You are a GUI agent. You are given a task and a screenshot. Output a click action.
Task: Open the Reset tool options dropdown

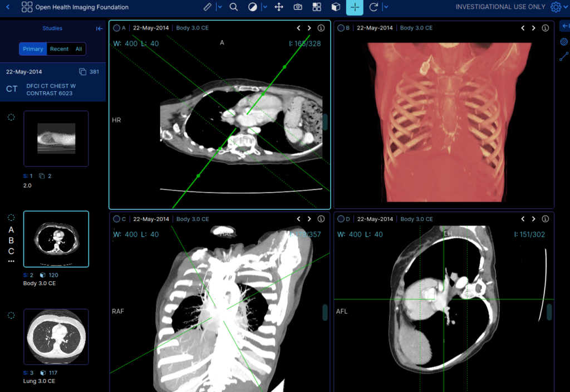coord(385,7)
